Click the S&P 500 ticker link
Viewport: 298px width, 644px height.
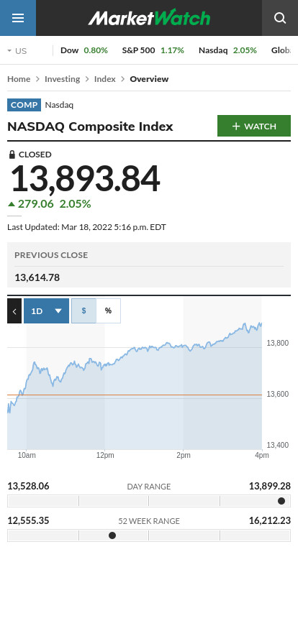pyautogui.click(x=153, y=50)
